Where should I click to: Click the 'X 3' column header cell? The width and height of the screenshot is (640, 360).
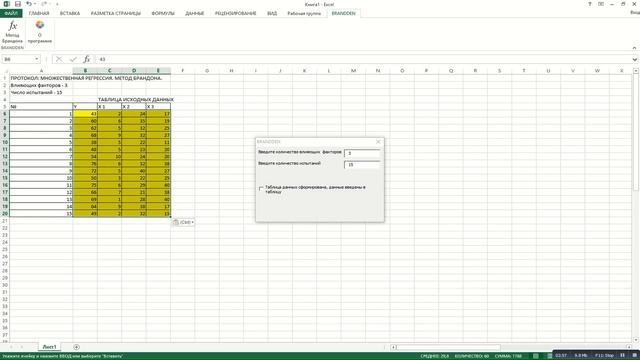[158, 107]
